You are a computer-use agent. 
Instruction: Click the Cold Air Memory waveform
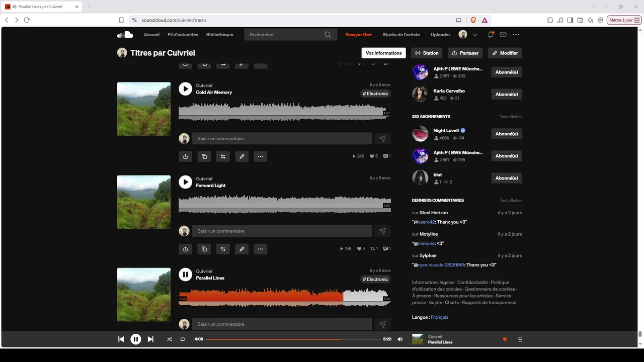285,112
